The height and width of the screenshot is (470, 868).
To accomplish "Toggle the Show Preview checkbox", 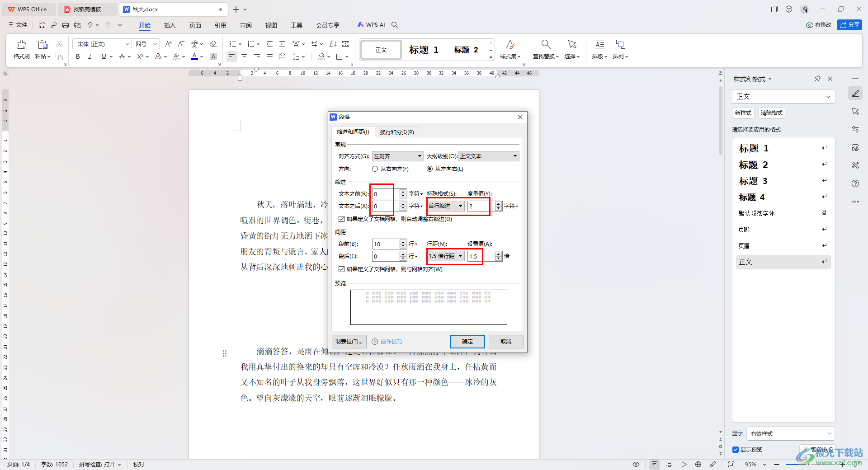I will (736, 449).
